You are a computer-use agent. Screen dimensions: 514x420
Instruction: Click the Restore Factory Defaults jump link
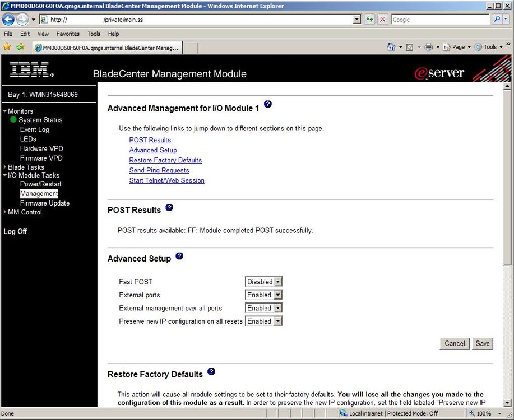pyautogui.click(x=165, y=160)
